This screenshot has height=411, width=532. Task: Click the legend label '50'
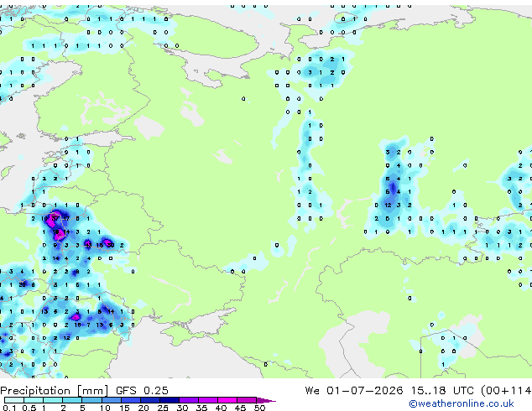point(259,408)
